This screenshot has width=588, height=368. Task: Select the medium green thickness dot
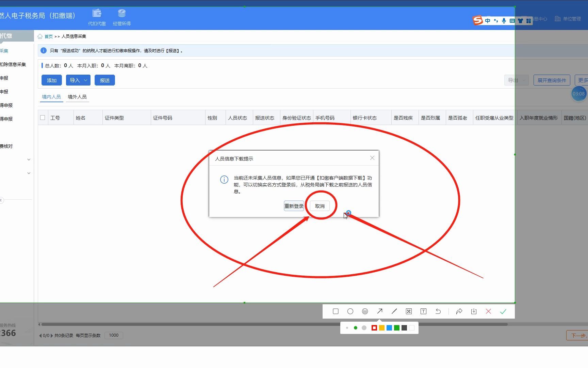pos(356,328)
